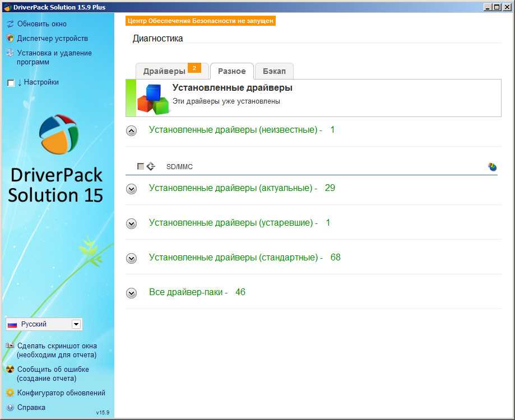Click the globe icon in SD/MMC row
The width and height of the screenshot is (515, 420).
pyautogui.click(x=493, y=167)
